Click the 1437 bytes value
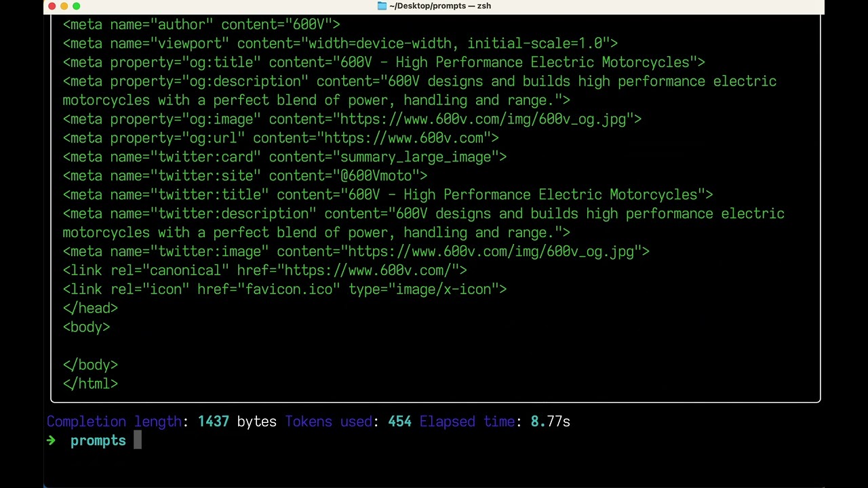Viewport: 868px width, 488px height. pos(237,422)
